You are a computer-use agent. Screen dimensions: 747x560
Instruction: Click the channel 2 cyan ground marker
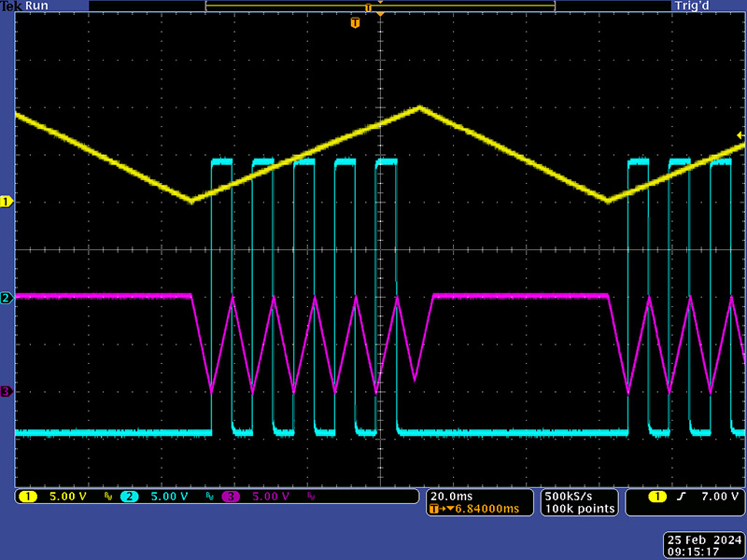pos(7,298)
